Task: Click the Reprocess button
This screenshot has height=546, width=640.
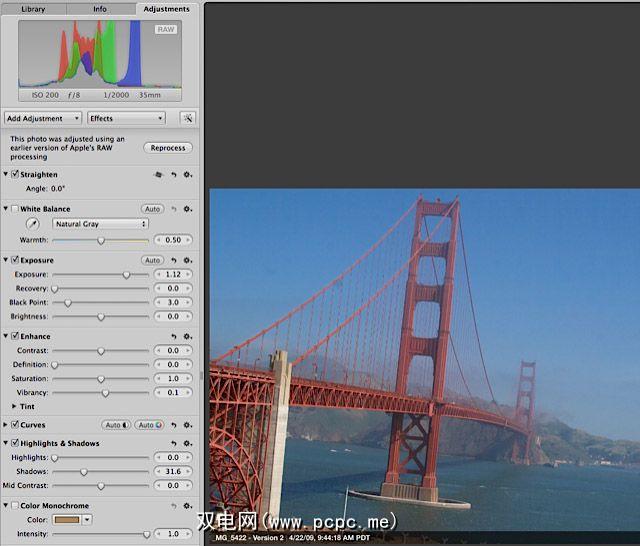Action: click(x=168, y=148)
